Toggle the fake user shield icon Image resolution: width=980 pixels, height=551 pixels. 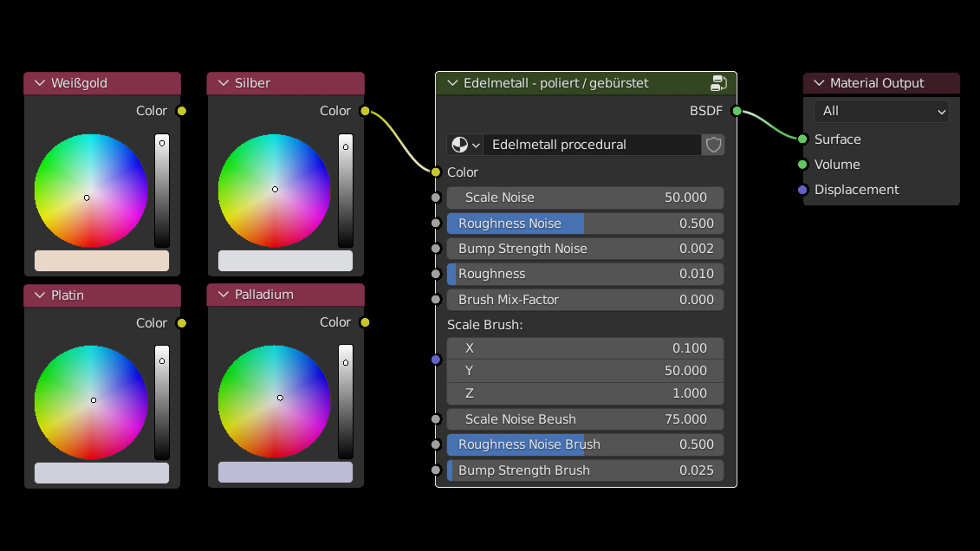[713, 145]
